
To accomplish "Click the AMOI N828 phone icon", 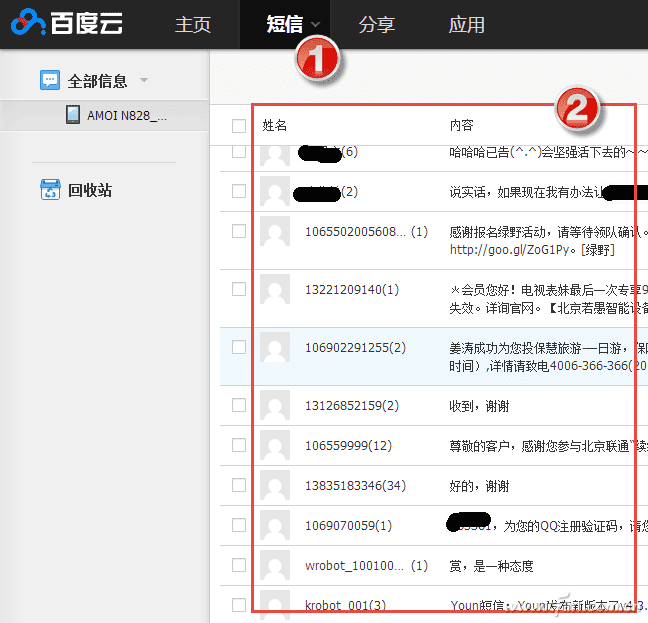I will click(x=73, y=114).
